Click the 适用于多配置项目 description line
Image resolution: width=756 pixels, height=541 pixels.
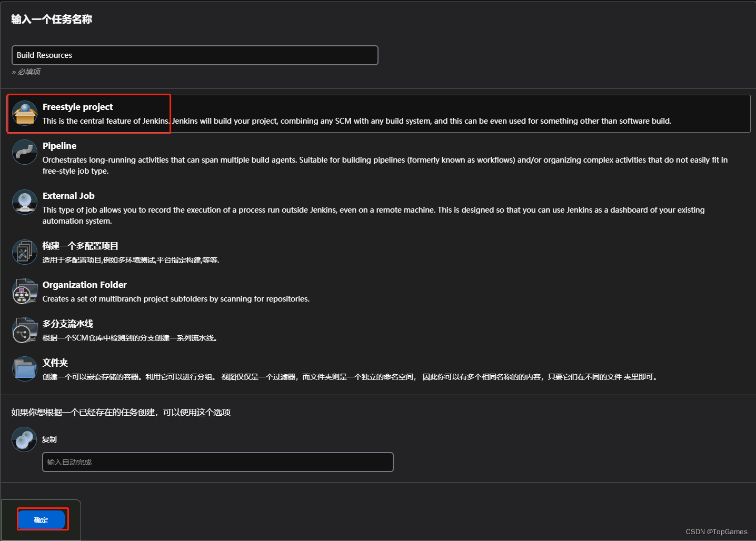131,260
